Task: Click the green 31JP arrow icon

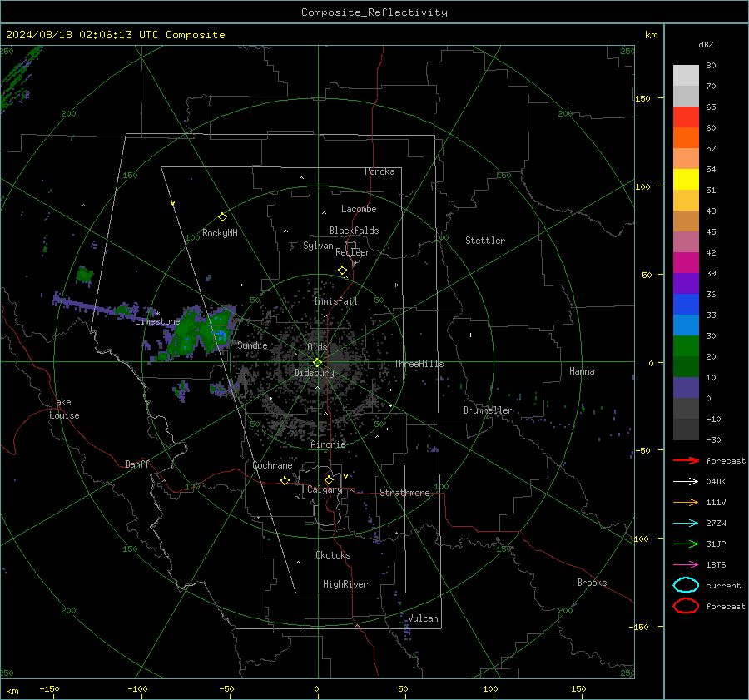Action: click(x=686, y=544)
